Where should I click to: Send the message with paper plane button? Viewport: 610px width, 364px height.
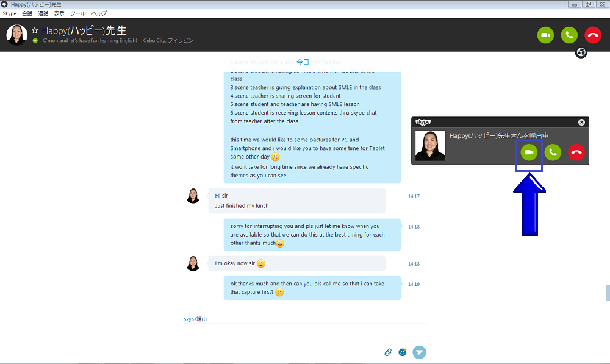(x=420, y=352)
